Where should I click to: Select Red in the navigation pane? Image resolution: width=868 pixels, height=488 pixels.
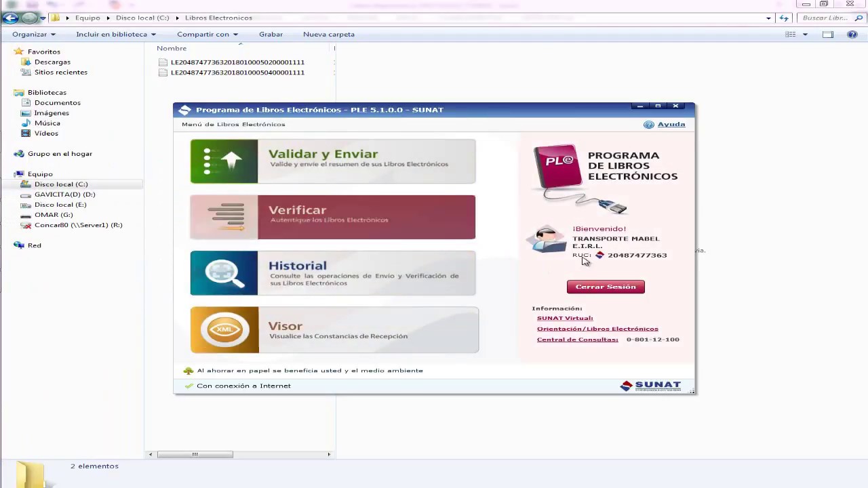tap(35, 245)
